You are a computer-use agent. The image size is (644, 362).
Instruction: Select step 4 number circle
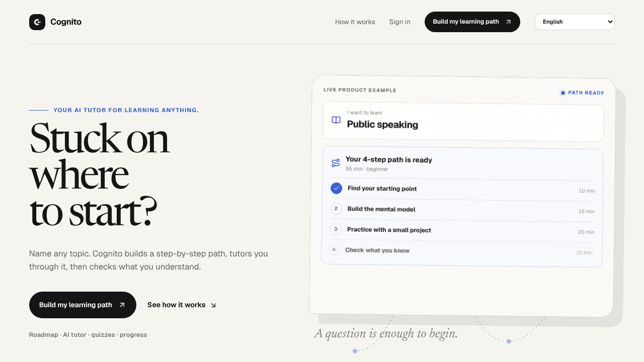tap(334, 249)
